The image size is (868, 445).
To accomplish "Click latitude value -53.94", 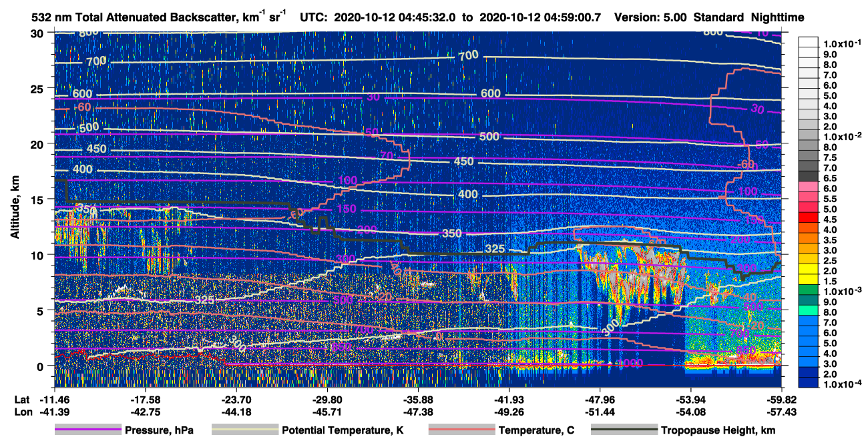I will (x=690, y=400).
